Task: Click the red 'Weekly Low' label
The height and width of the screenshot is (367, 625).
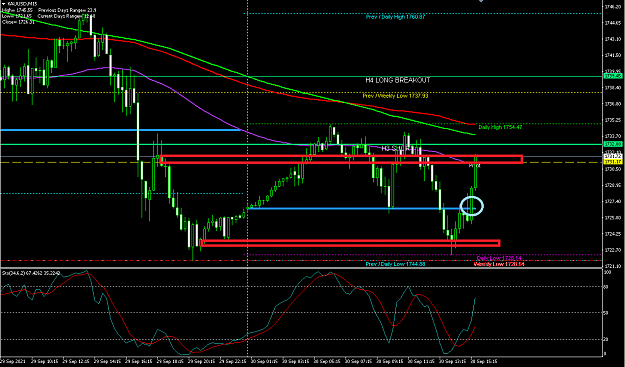Action: 499,264
